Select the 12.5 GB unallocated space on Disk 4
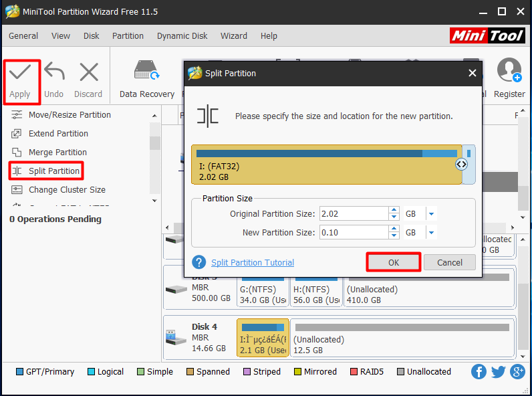Image resolution: width=532 pixels, height=396 pixels. click(402, 338)
